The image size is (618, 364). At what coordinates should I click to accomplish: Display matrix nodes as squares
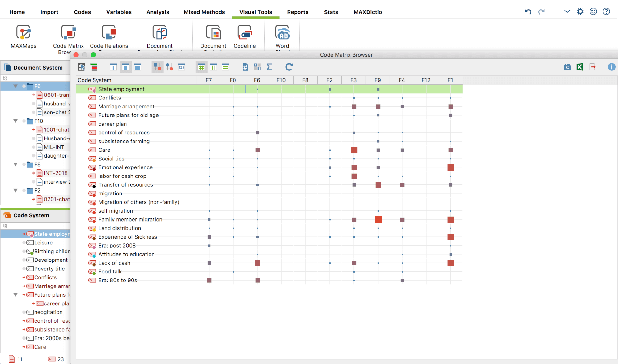pyautogui.click(x=157, y=67)
